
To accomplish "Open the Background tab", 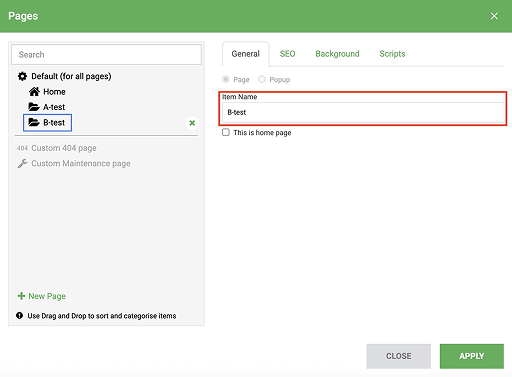I will pyautogui.click(x=337, y=54).
